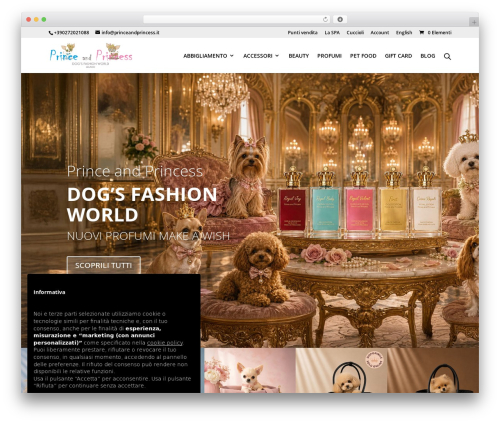Click the Informativa cookie heading
The width and height of the screenshot is (500, 423).
49,292
